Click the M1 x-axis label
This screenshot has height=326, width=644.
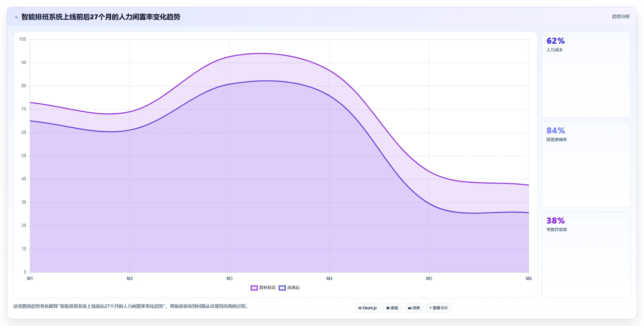30,278
